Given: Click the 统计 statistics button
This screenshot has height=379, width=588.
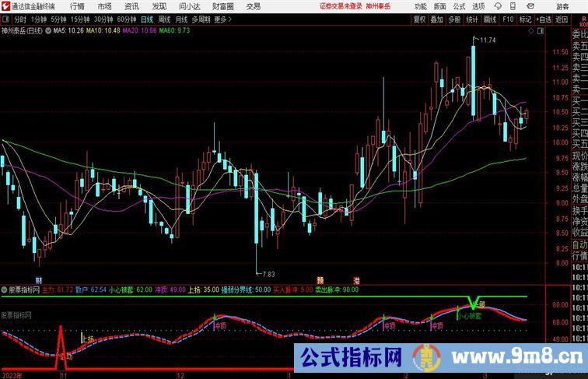Looking at the screenshot, I should [472, 19].
